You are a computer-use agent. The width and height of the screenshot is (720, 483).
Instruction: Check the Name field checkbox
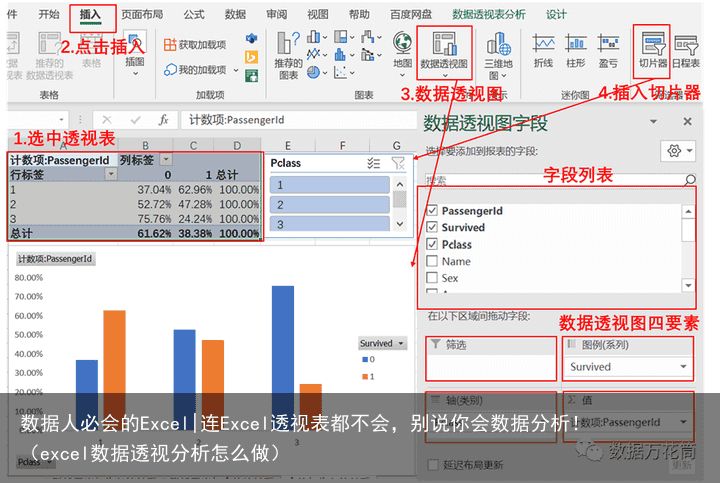tap(432, 261)
